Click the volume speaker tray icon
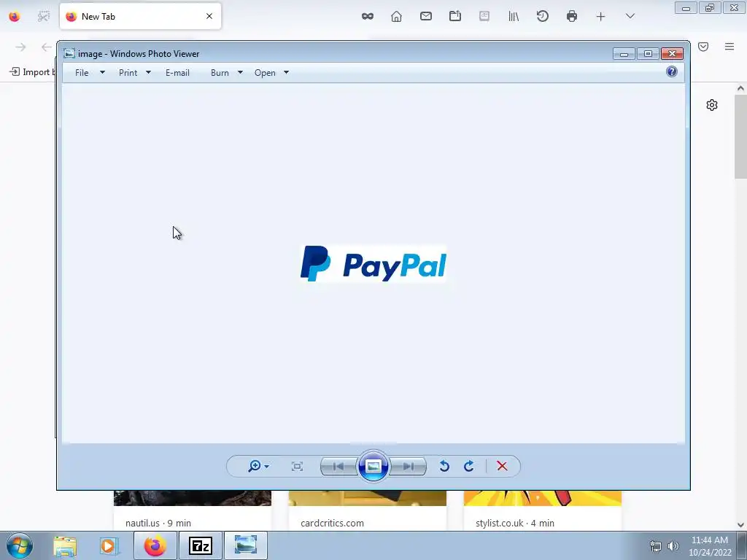The height and width of the screenshot is (560, 747). click(673, 546)
